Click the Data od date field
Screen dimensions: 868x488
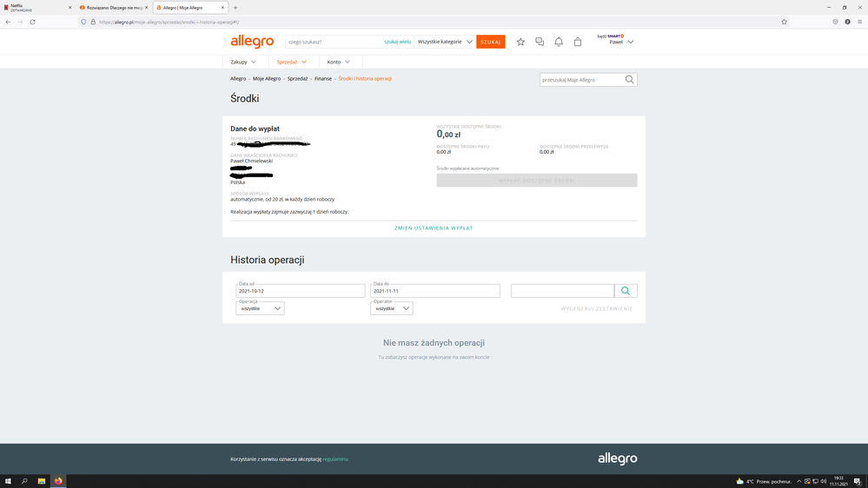click(x=300, y=291)
